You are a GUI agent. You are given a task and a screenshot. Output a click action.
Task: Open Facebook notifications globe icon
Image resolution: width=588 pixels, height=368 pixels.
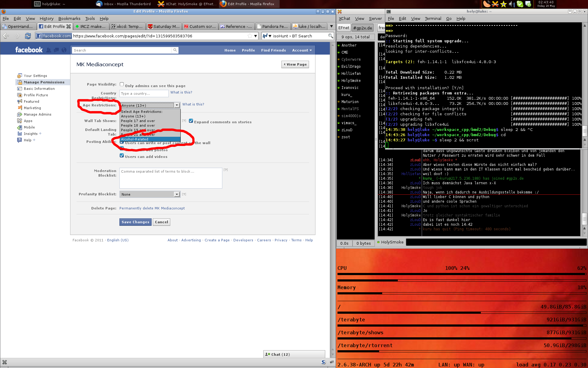(64, 50)
